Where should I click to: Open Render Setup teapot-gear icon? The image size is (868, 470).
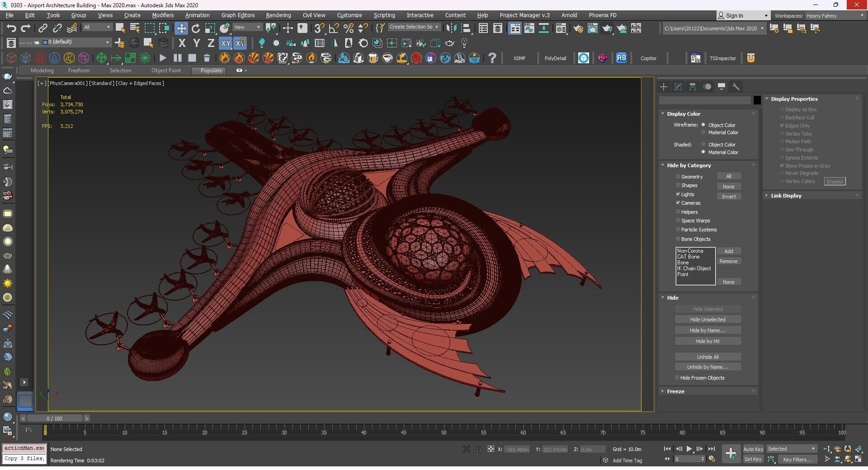coord(578,28)
